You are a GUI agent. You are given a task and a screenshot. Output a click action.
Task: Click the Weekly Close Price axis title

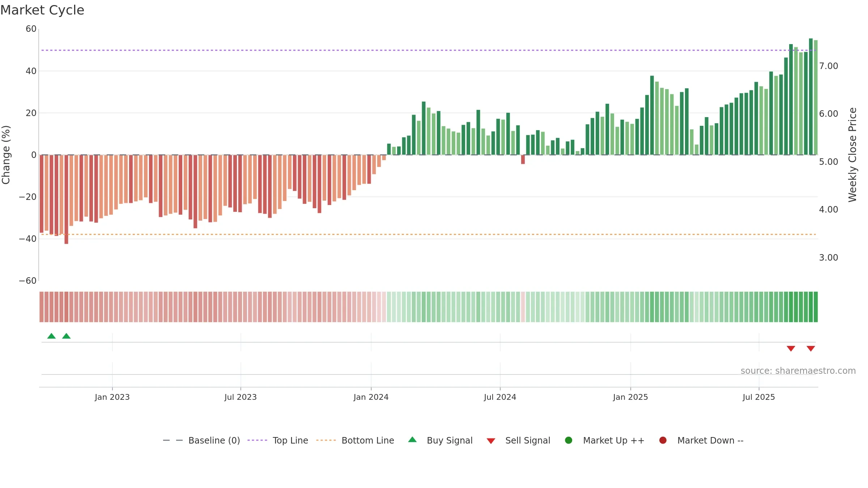(852, 155)
